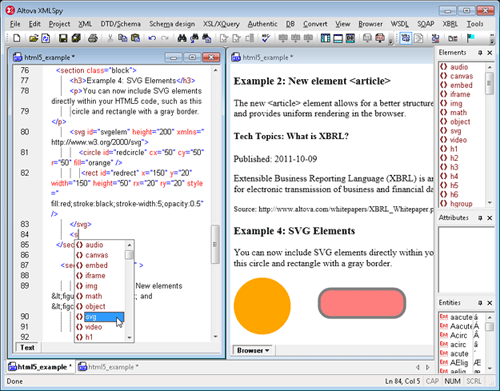This screenshot has height=391, width=500.
Task: Save the file with the floppy disk icon
Action: pyautogui.click(x=63, y=38)
